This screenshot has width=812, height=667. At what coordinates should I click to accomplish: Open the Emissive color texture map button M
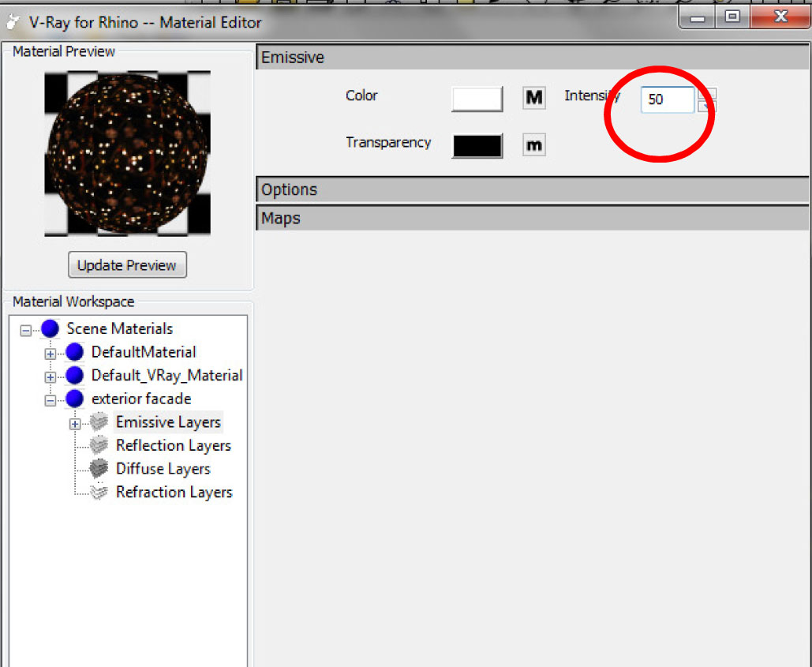[x=534, y=97]
